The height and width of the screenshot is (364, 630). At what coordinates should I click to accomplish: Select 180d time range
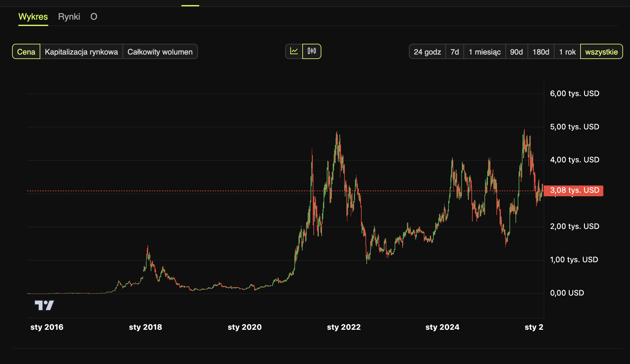tap(541, 52)
